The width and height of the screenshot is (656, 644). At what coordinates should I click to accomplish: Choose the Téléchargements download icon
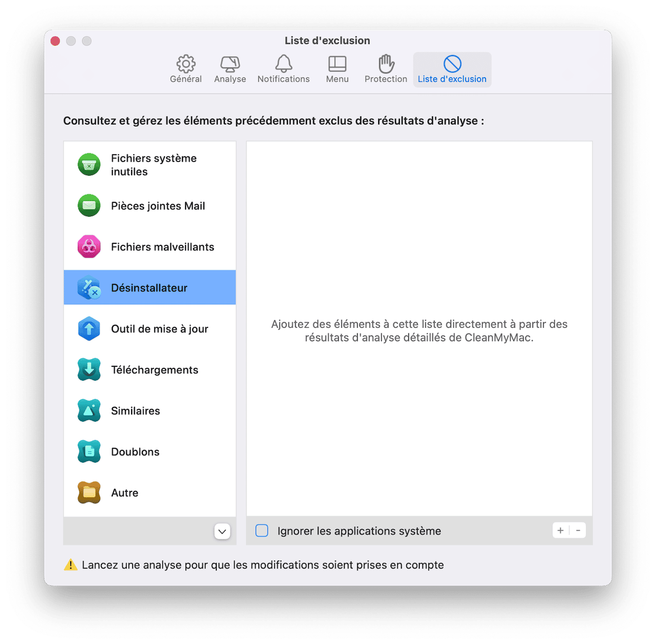pos(89,370)
